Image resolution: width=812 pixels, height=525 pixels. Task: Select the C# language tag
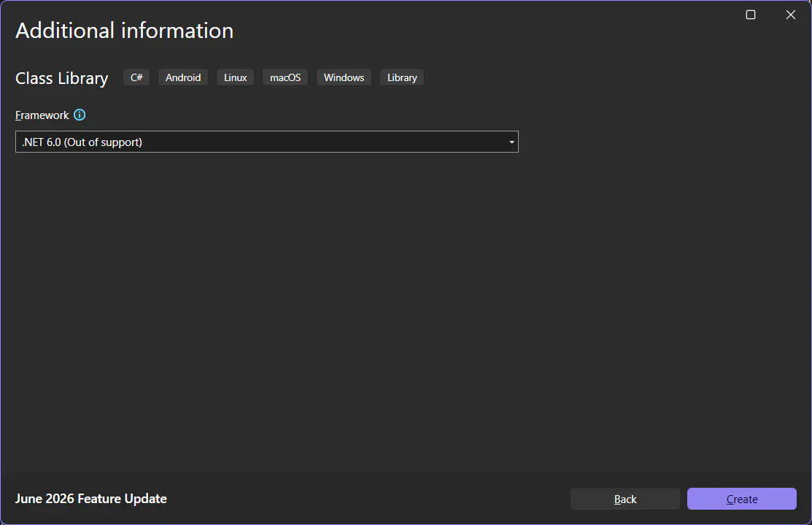tap(136, 77)
